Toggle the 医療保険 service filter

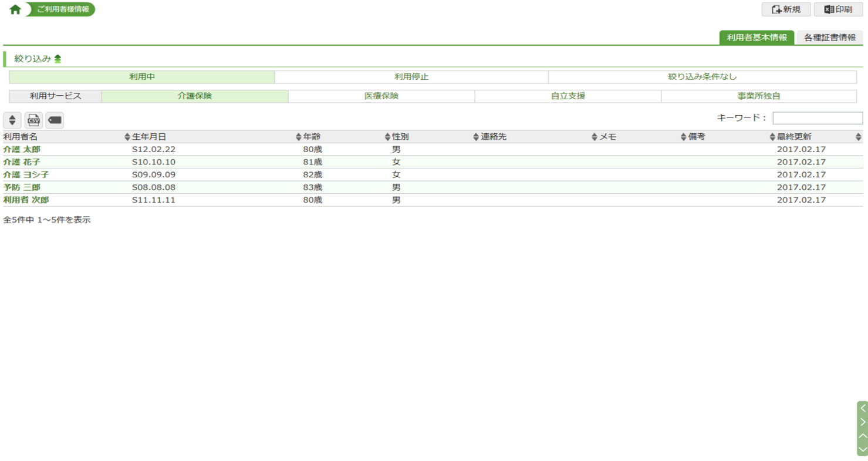(381, 96)
